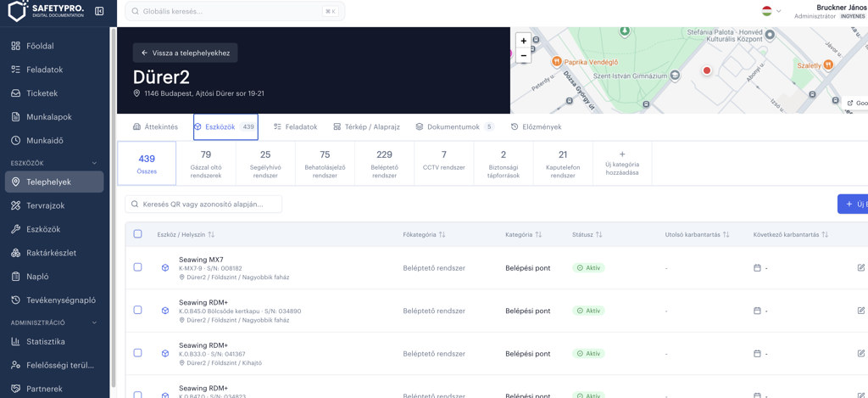This screenshot has width=868, height=398.
Task: Filter by Biztonsági tápforrások category
Action: click(504, 163)
